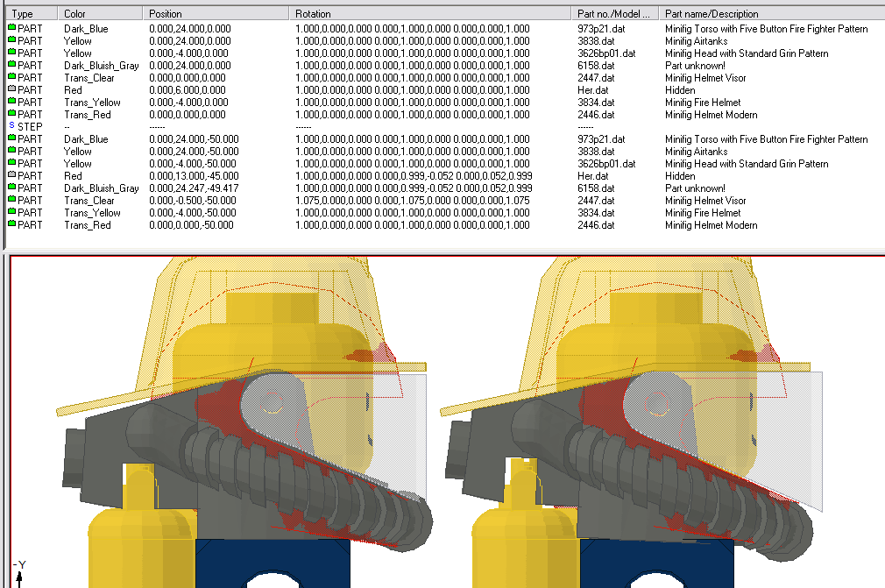Click position cell 0.000,6.000,0.000
885x588 pixels.
tap(188, 90)
